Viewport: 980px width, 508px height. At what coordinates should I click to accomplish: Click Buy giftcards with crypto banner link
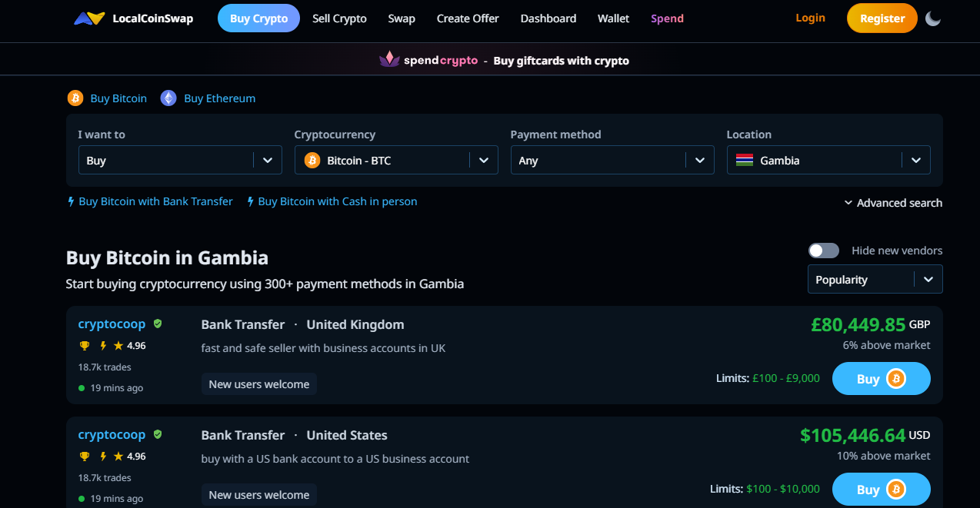562,60
